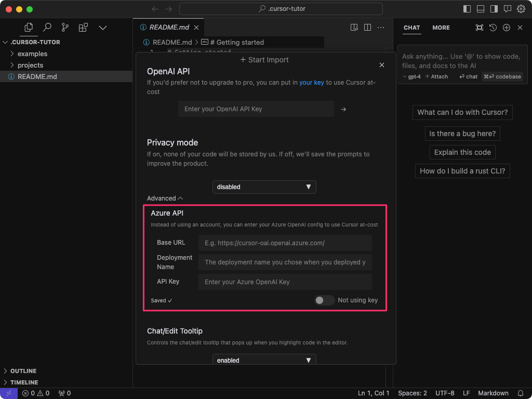Click 'Ln 1, Col 1' in status bar
Screen dimensions: 532x399
tap(374, 393)
